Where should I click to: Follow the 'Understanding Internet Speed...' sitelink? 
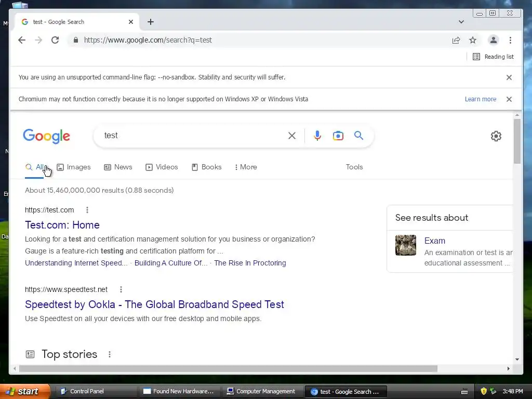(x=76, y=263)
